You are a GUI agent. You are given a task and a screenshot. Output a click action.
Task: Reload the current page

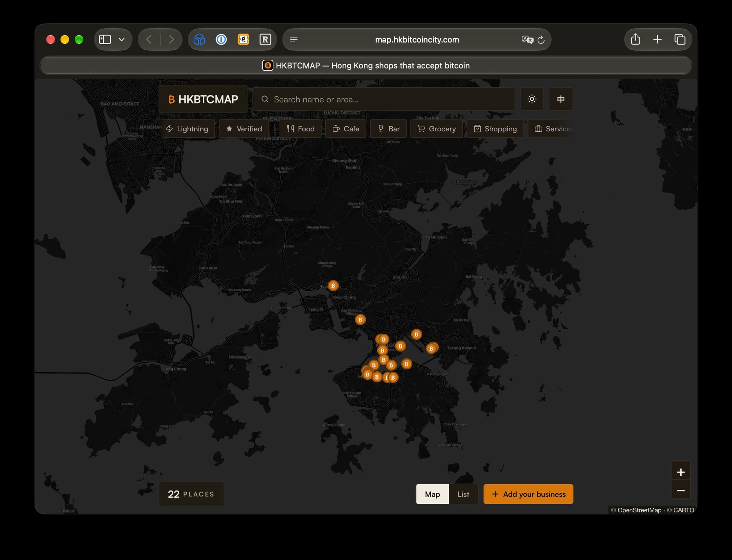point(541,40)
